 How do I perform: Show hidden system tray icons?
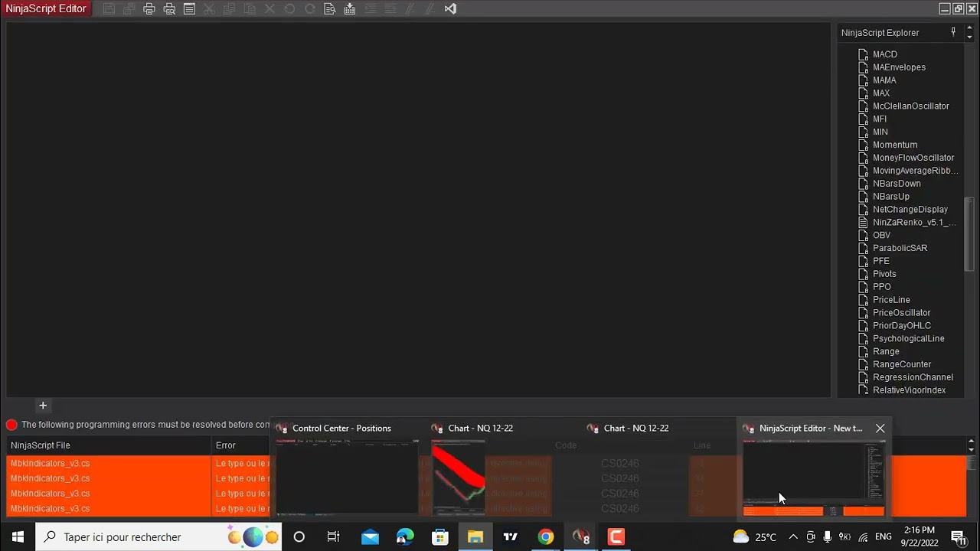point(793,536)
